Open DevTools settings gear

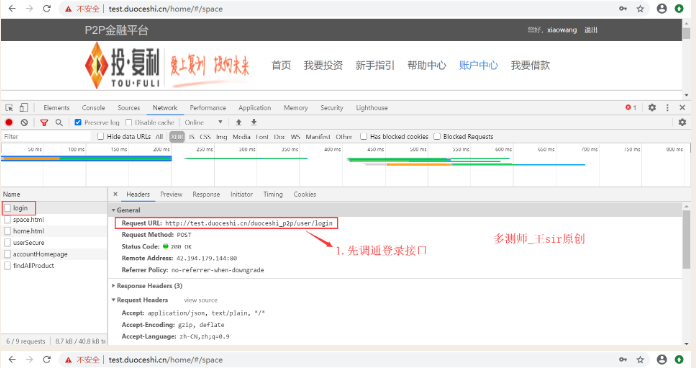652,107
